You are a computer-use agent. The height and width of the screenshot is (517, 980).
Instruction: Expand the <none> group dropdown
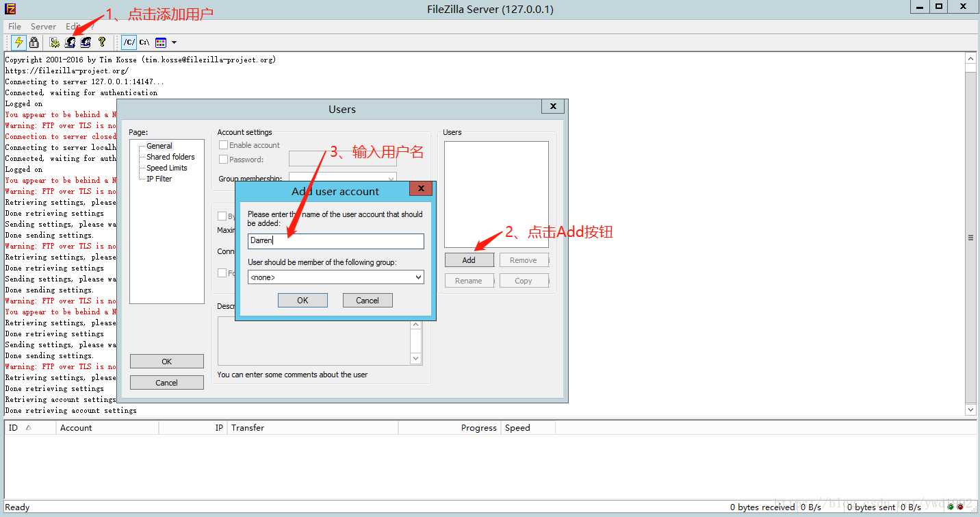418,277
